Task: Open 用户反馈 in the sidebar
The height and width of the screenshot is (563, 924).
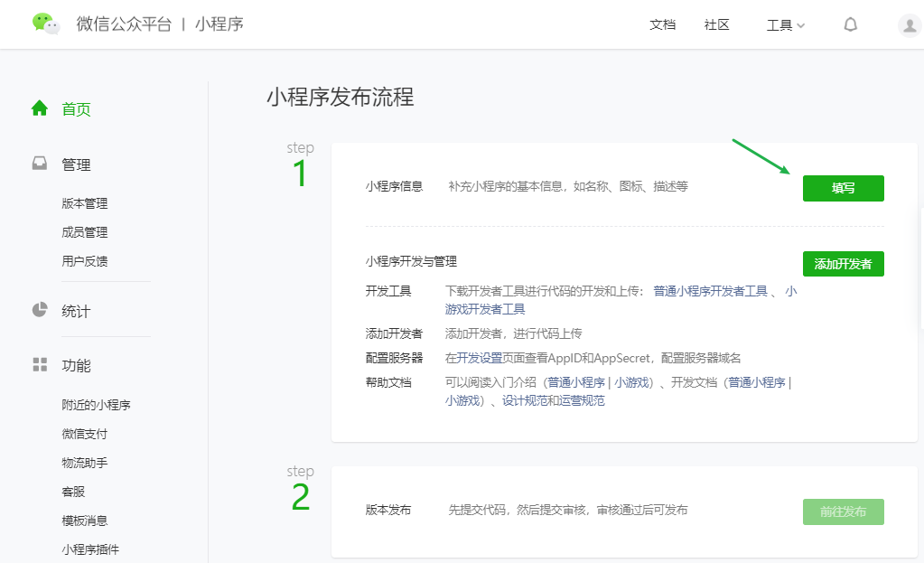Action: pos(84,261)
